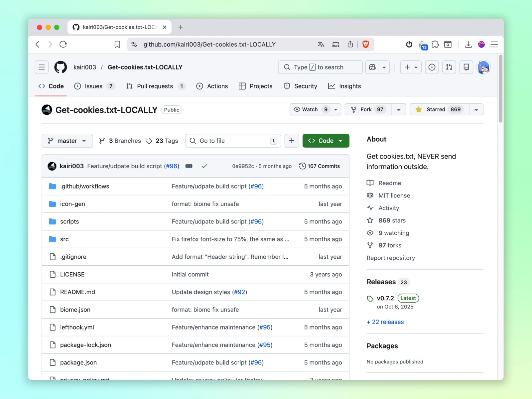Open the + 22 releases link
This screenshot has width=532, height=399.
coord(385,322)
